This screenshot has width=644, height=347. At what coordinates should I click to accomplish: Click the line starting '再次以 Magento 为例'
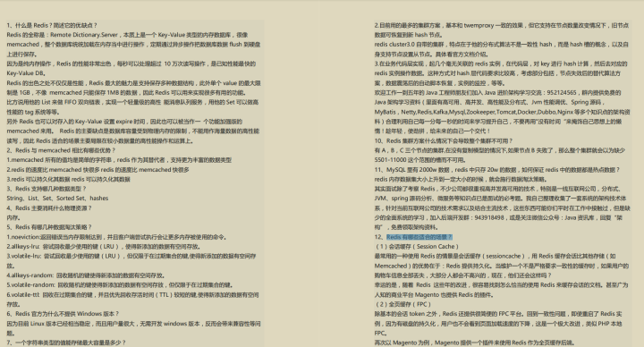474,342
